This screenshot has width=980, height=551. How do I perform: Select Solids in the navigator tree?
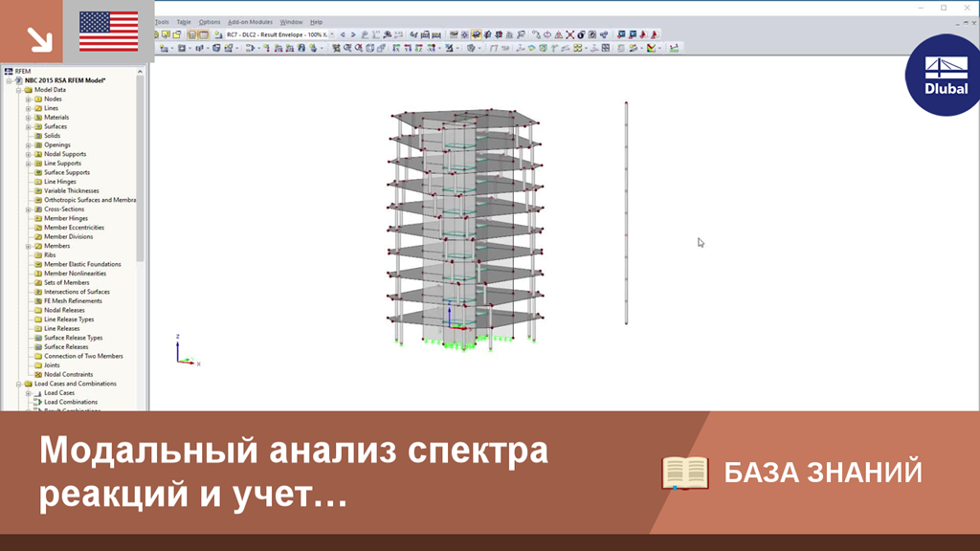(52, 136)
